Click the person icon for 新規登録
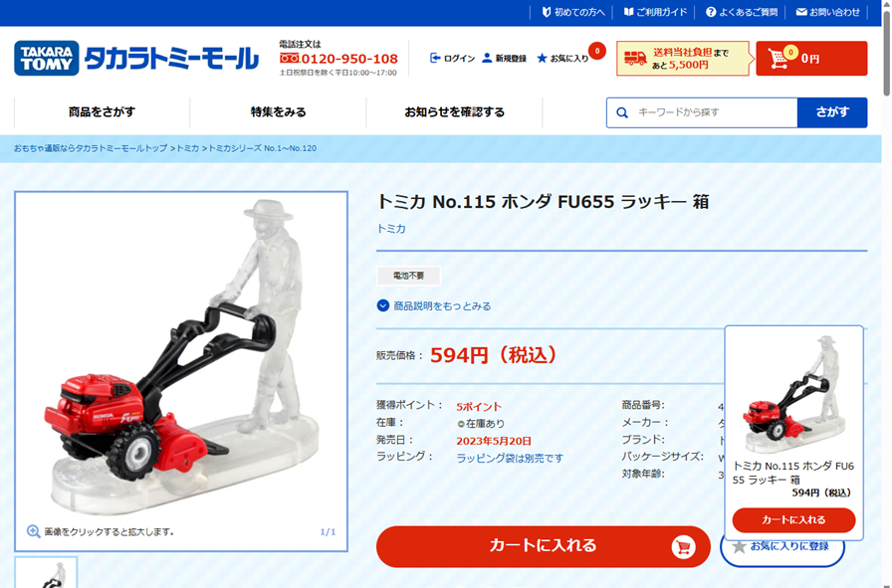The width and height of the screenshot is (892, 588). (487, 58)
